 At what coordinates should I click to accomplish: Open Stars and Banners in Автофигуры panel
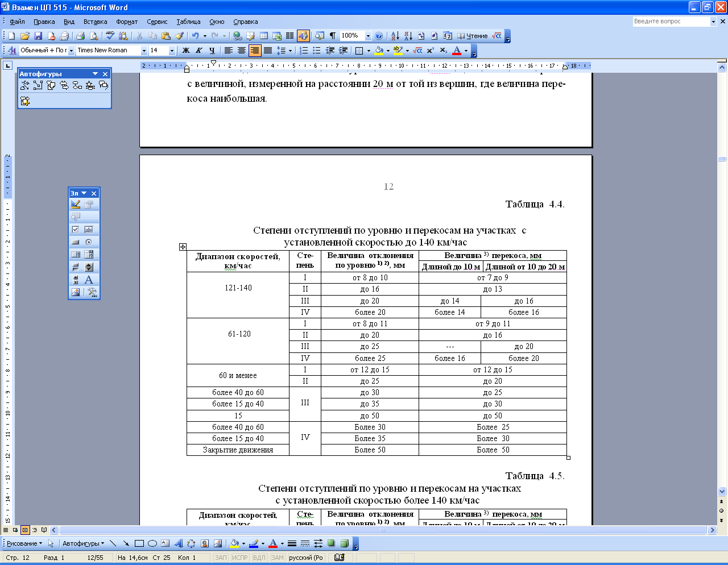(x=90, y=85)
